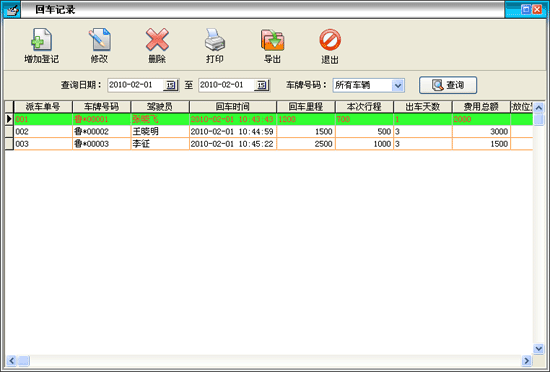Click horizontal scrollbar left arrow
The height and width of the screenshot is (372, 550).
tap(11, 360)
